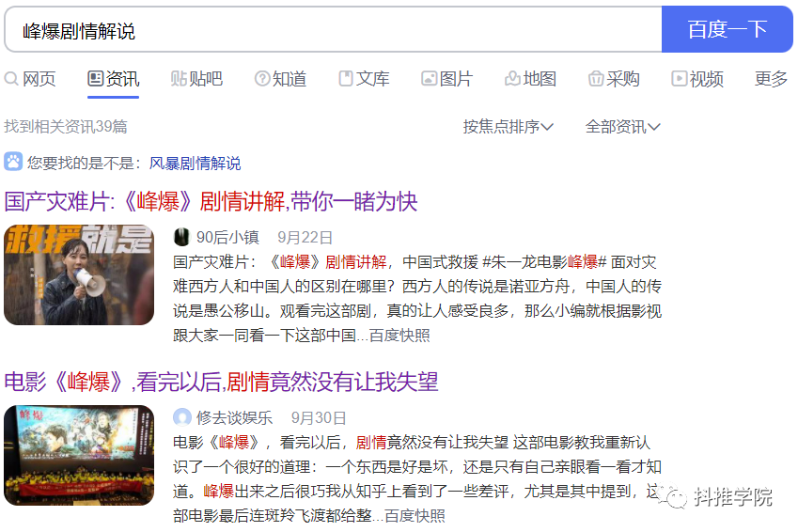This screenshot has width=798, height=532.
Task: Show 更多 search categories
Action: pyautogui.click(x=771, y=79)
